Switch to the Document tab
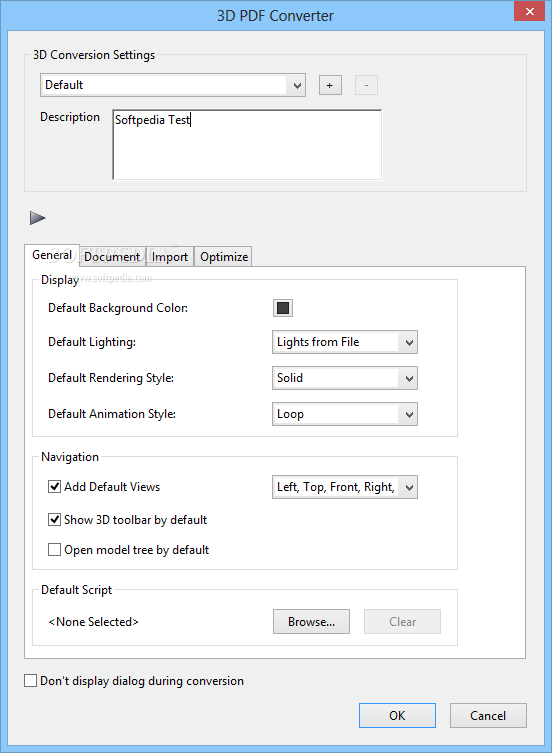Screen dimensions: 552x753 coord(112,256)
